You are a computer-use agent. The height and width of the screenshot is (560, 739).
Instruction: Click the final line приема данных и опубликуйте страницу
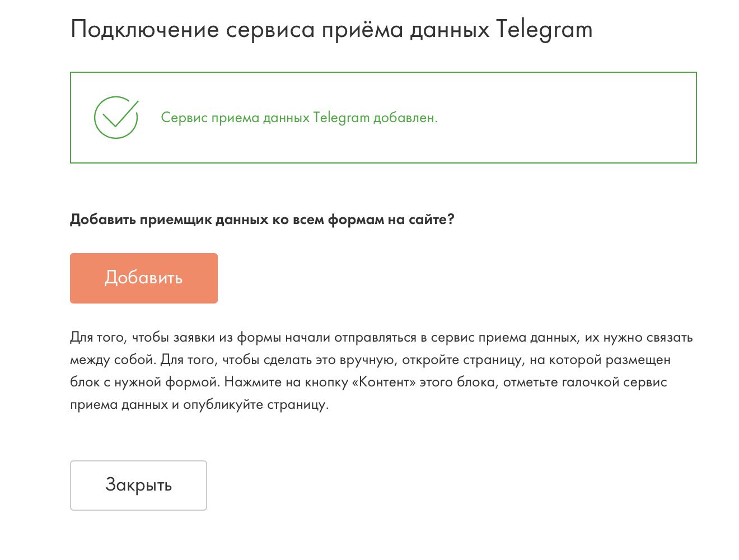[199, 404]
